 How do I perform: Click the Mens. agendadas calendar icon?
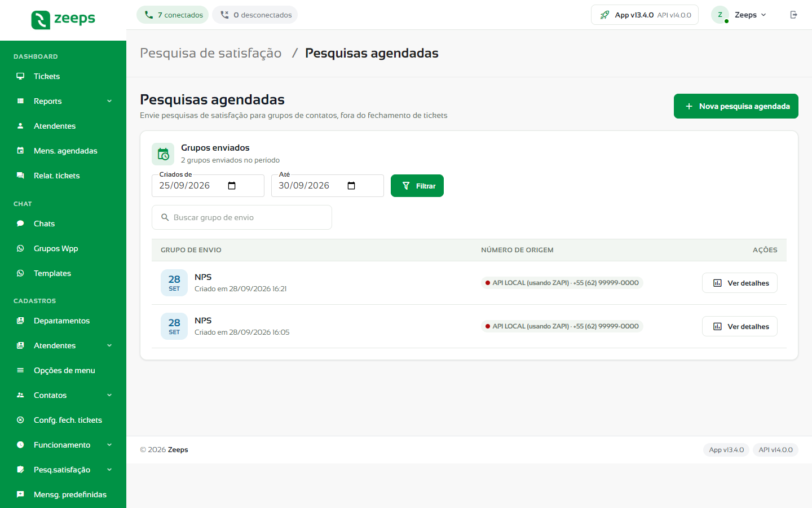(x=20, y=151)
